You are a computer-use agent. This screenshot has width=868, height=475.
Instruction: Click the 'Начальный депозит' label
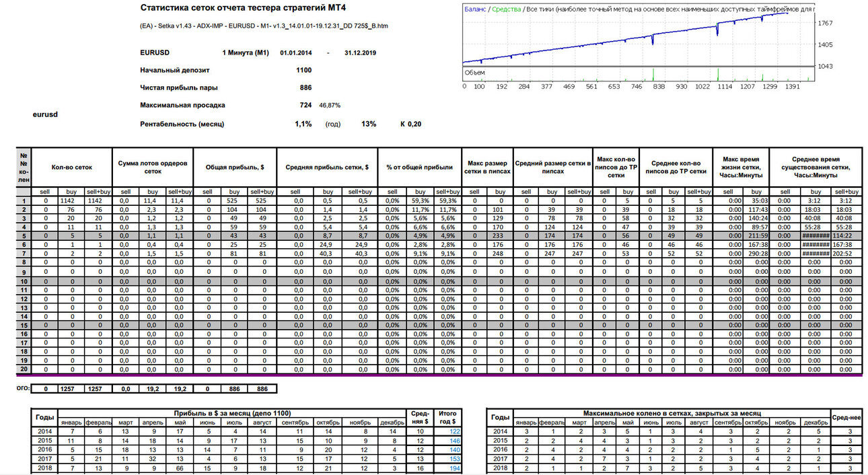click(175, 70)
